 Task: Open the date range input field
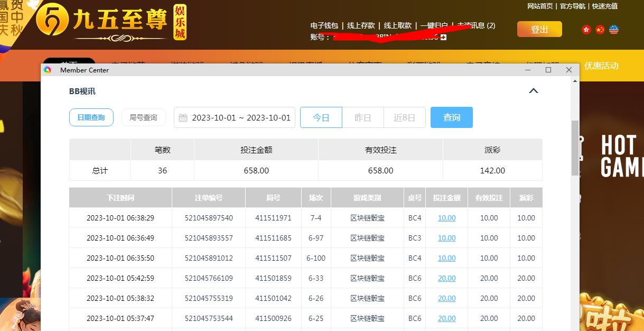[235, 117]
